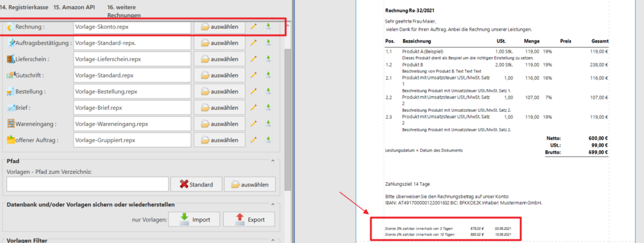Click green download icon for Wareneingang
Screen dimensions: 644x243
[x=268, y=124]
